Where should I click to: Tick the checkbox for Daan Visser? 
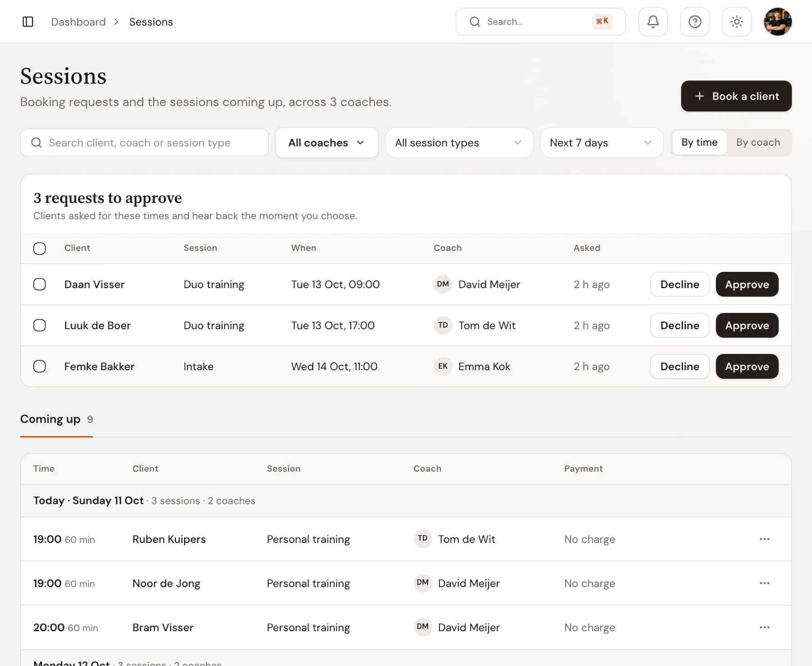[x=40, y=285]
